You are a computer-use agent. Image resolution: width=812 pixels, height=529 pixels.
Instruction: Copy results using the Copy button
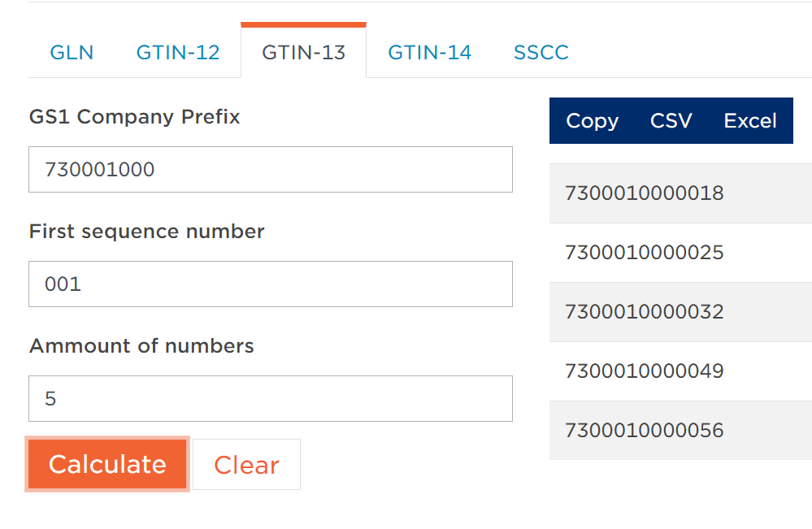[x=592, y=120]
